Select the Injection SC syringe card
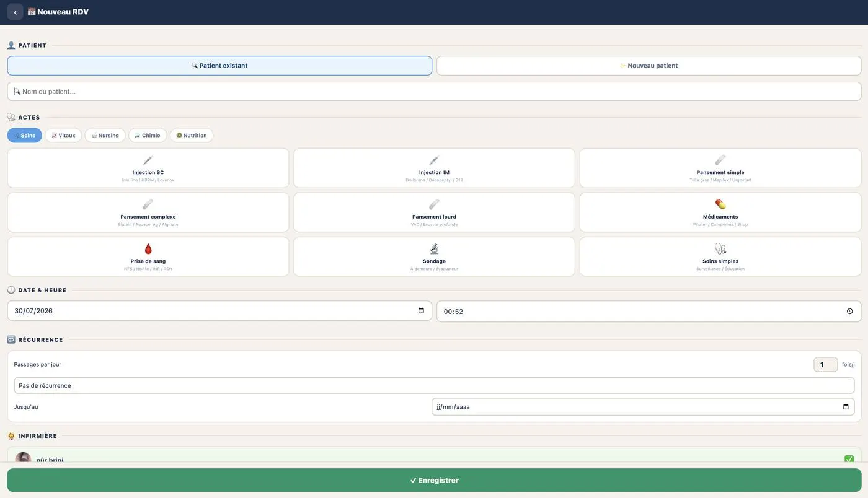 148,168
